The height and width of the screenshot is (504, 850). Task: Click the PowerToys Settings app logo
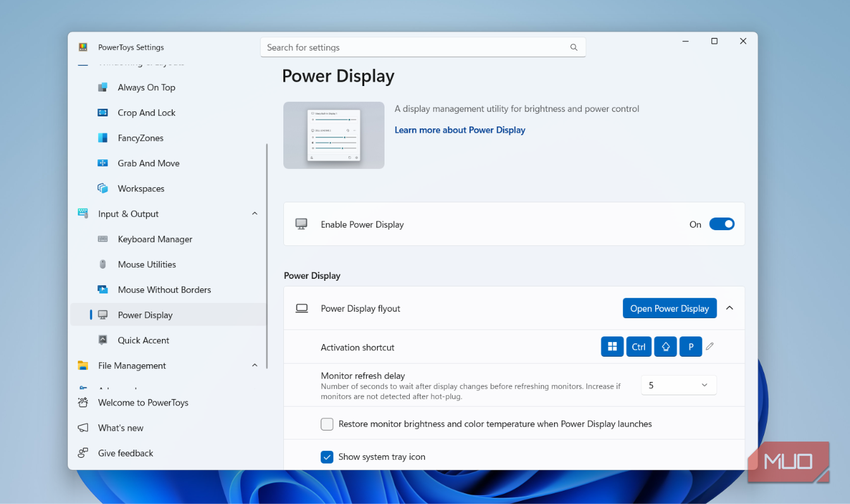(x=83, y=47)
